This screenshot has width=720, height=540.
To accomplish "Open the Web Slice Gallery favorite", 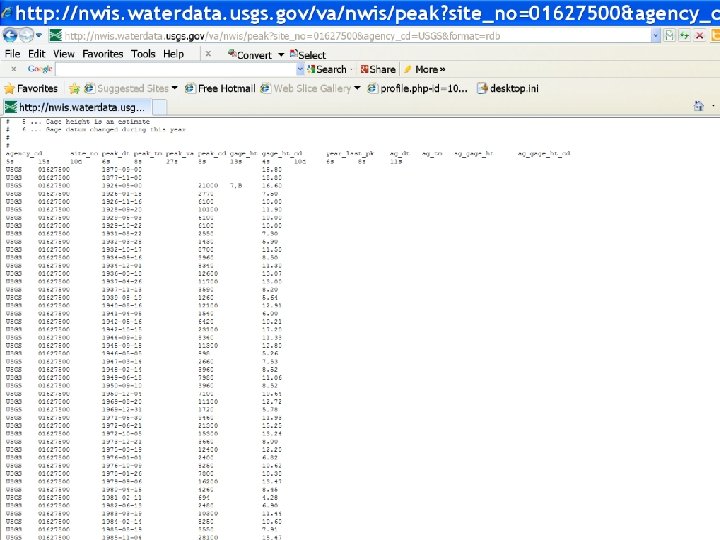I will [x=306, y=88].
